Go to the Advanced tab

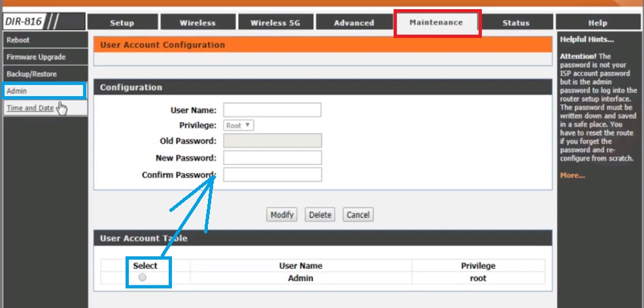click(x=354, y=23)
